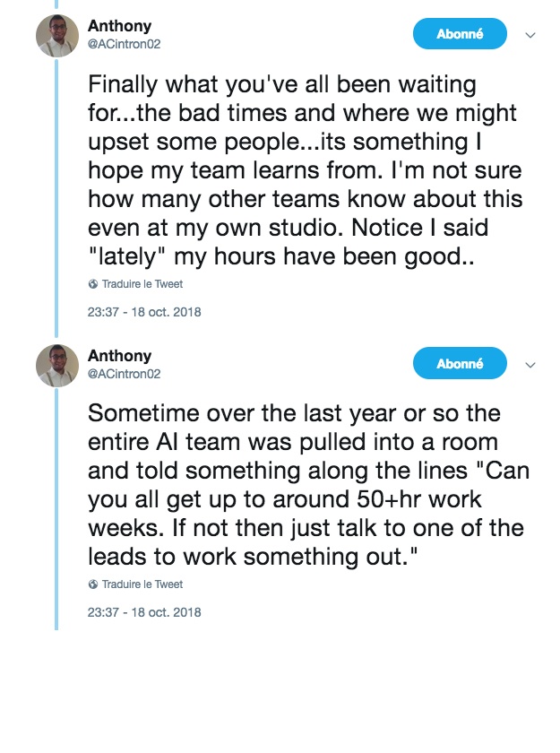Viewport: 560px width, 753px height.
Task: Expand the chevron menu on the "Sometime over" tweet
Action: click(530, 366)
